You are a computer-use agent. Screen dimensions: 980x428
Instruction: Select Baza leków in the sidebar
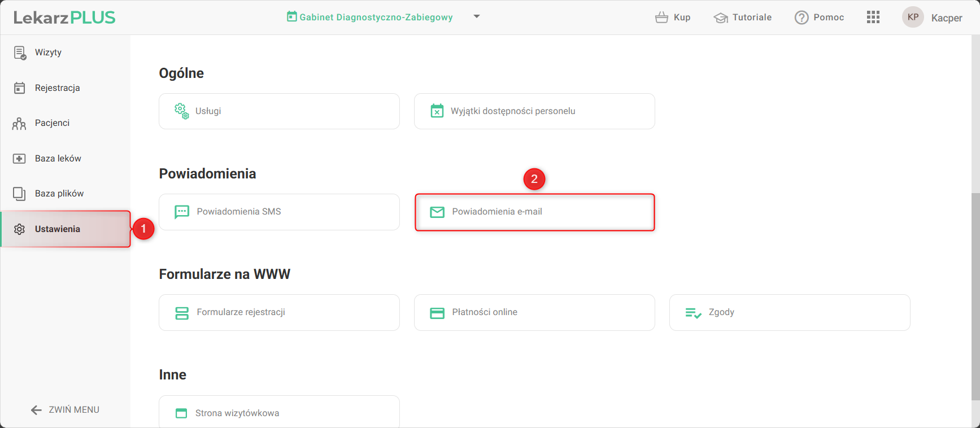(x=58, y=159)
